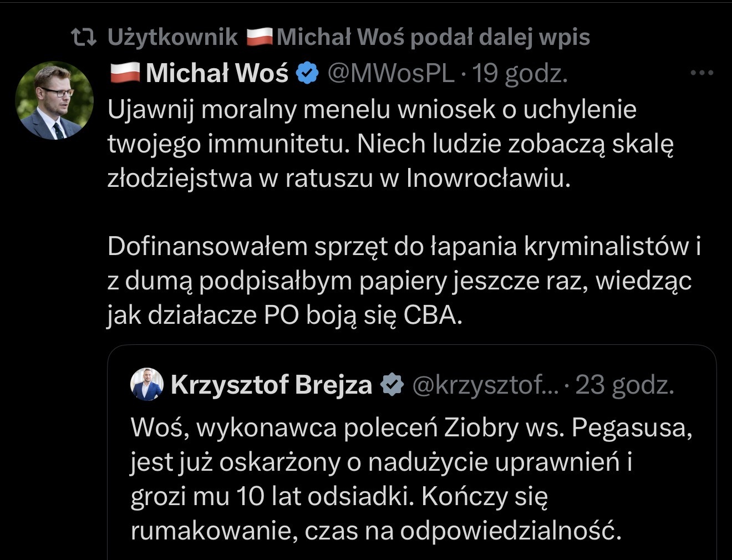Click the "Użytkownik" label in the repost notice
The width and height of the screenshot is (732, 560).
click(172, 37)
